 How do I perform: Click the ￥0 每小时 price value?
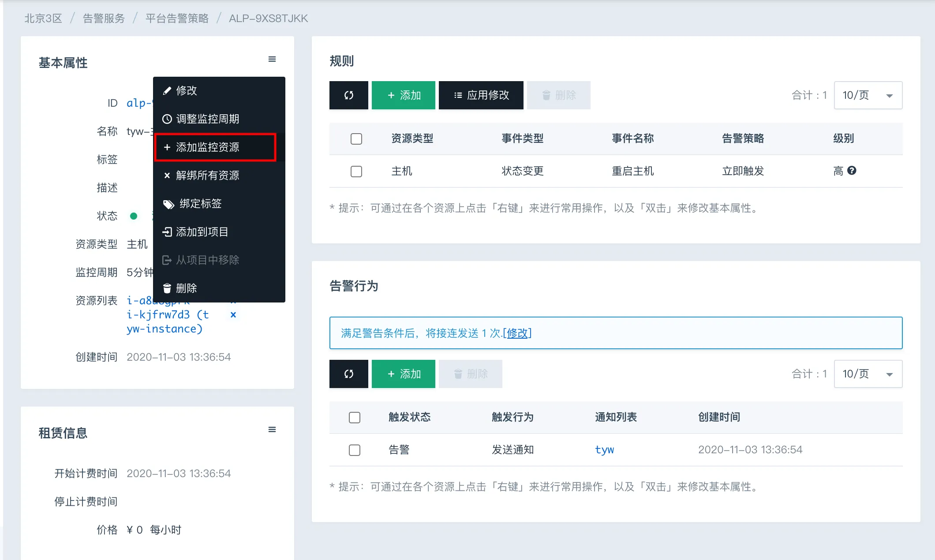click(x=154, y=530)
